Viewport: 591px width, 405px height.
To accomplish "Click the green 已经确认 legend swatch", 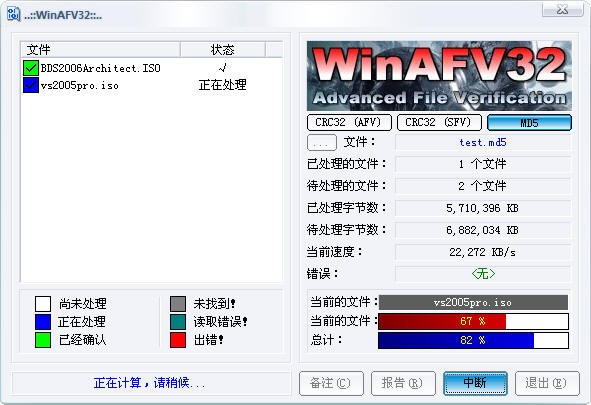I will [43, 340].
